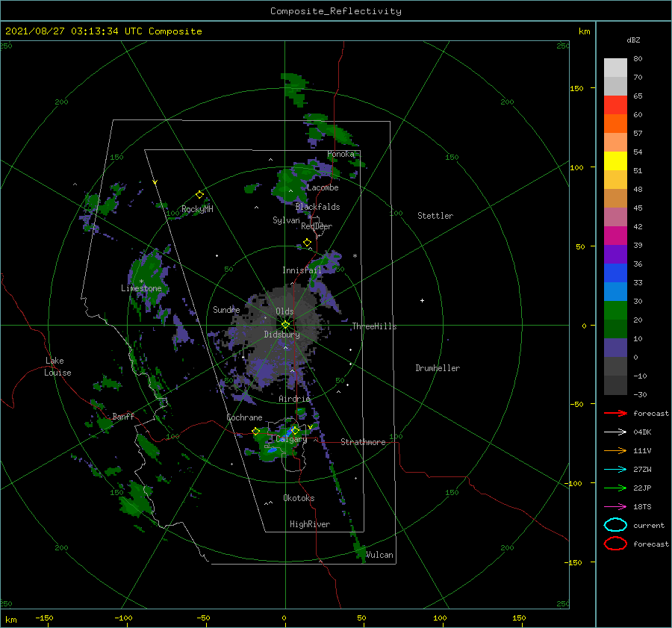Select the cyan current ellipse icon
The height and width of the screenshot is (628, 672).
[x=615, y=525]
